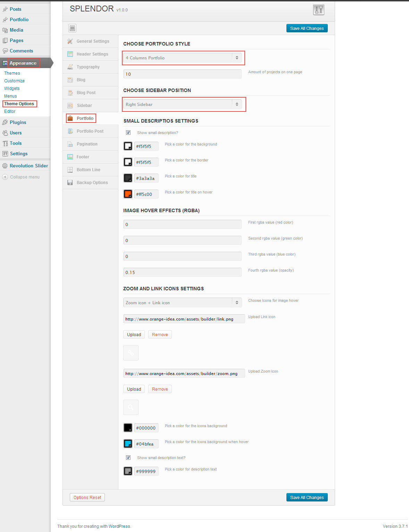Click the Portfolio Post tab icon
This screenshot has width=409, height=532.
tap(70, 131)
